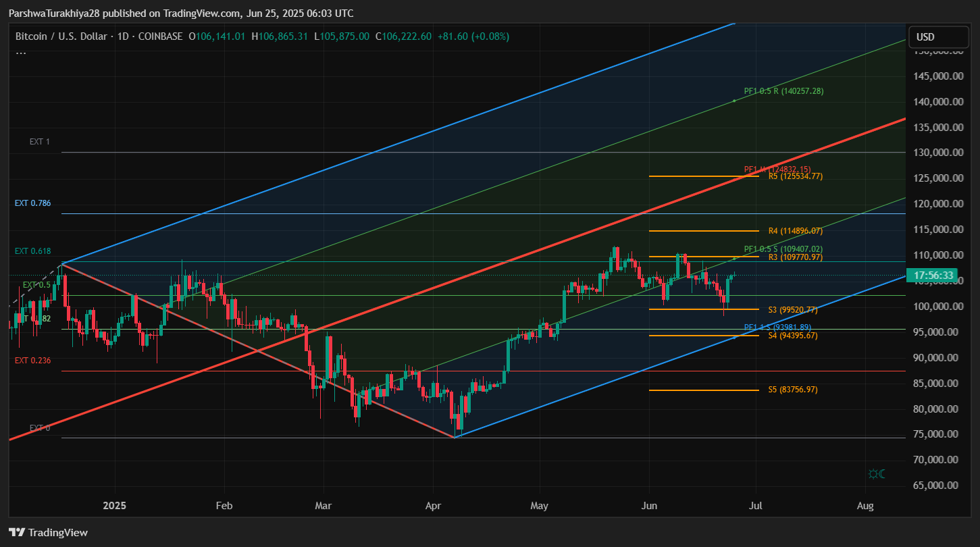This screenshot has height=547, width=980.
Task: Click the Apr label on time axis
Action: [432, 505]
